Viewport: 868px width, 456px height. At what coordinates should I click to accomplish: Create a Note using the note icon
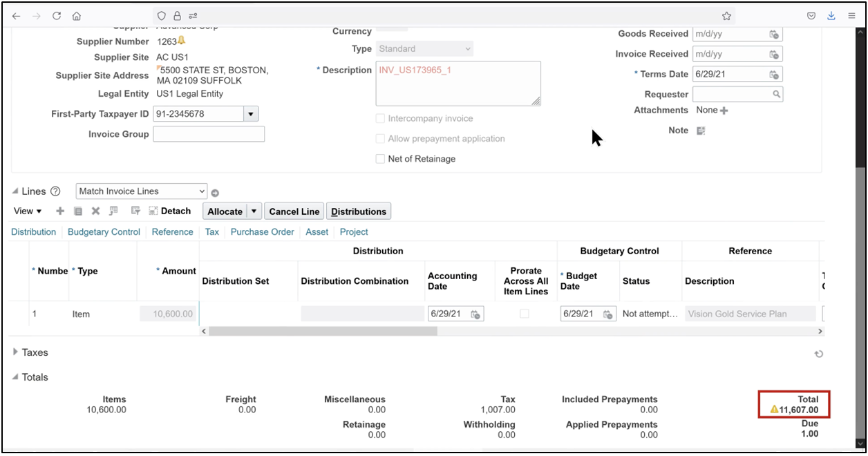pos(700,131)
